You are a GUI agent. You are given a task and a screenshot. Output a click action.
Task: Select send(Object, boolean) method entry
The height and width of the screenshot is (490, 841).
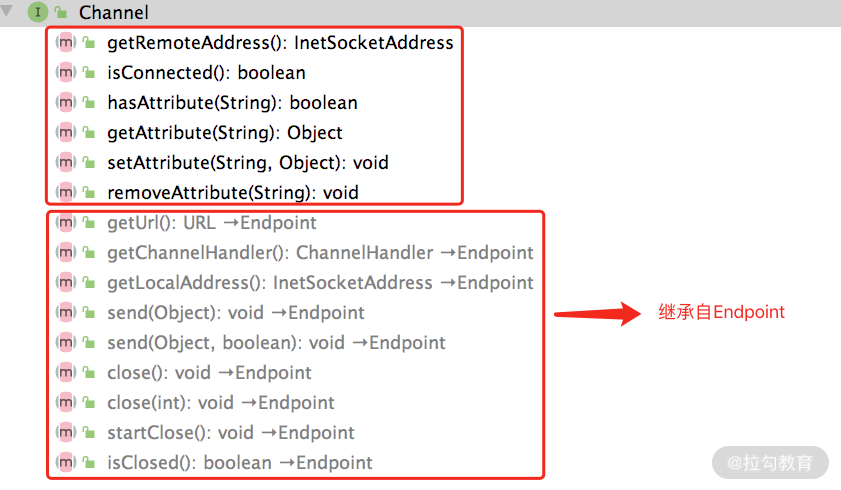click(x=276, y=343)
